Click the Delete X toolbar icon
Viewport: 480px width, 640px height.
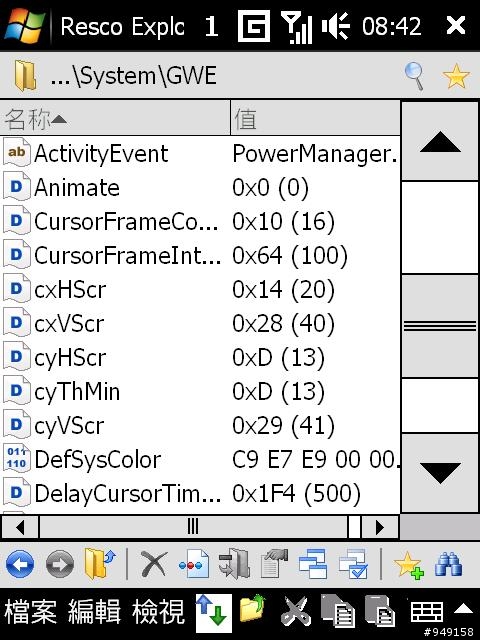(x=153, y=564)
